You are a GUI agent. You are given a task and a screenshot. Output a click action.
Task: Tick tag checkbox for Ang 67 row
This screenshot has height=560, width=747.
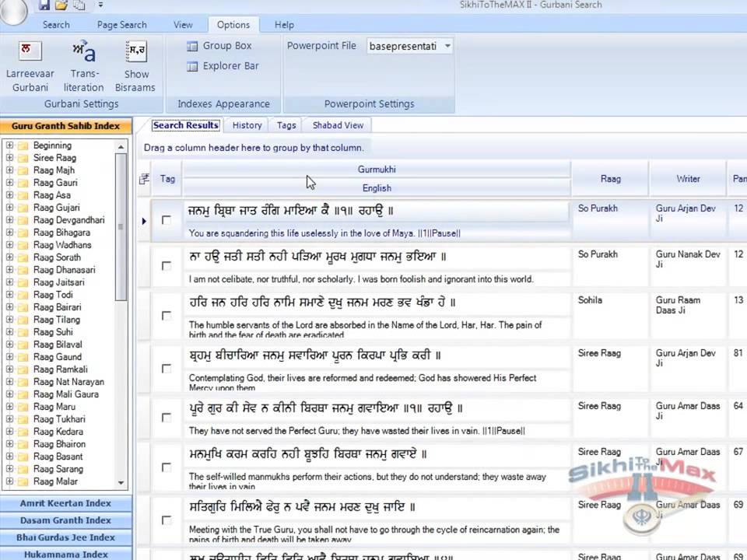click(167, 467)
